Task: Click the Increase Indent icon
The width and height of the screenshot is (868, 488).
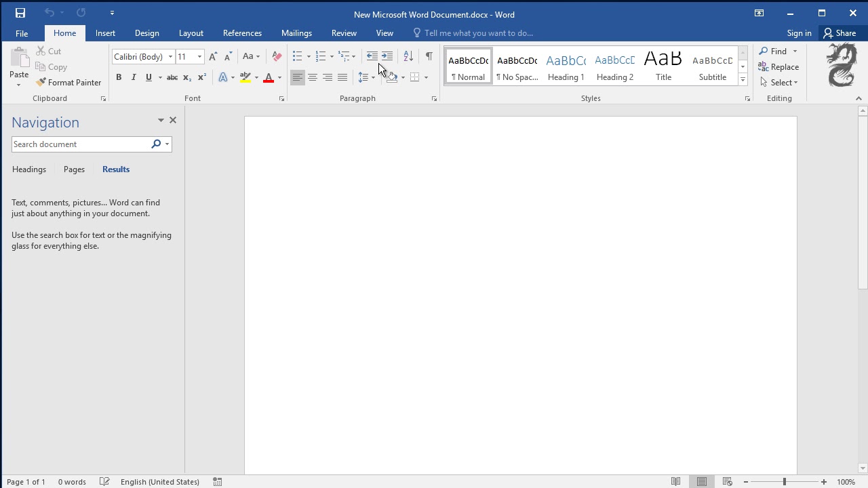Action: point(387,56)
